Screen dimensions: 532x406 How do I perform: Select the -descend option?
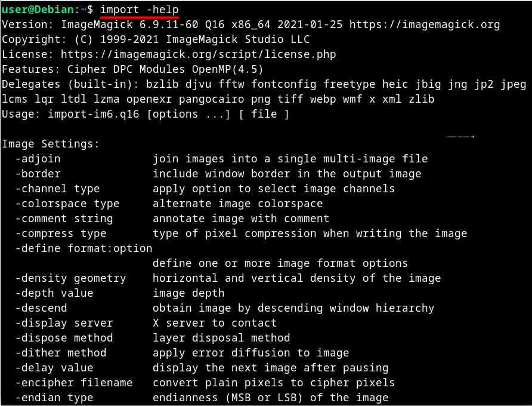[41, 308]
